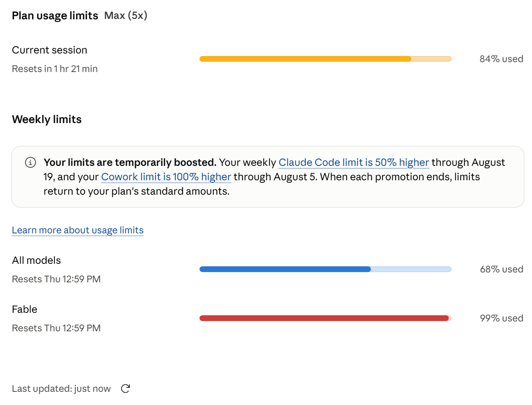Viewport: 532px width, 405px height.
Task: Click the Fable model label
Action: [x=25, y=310]
